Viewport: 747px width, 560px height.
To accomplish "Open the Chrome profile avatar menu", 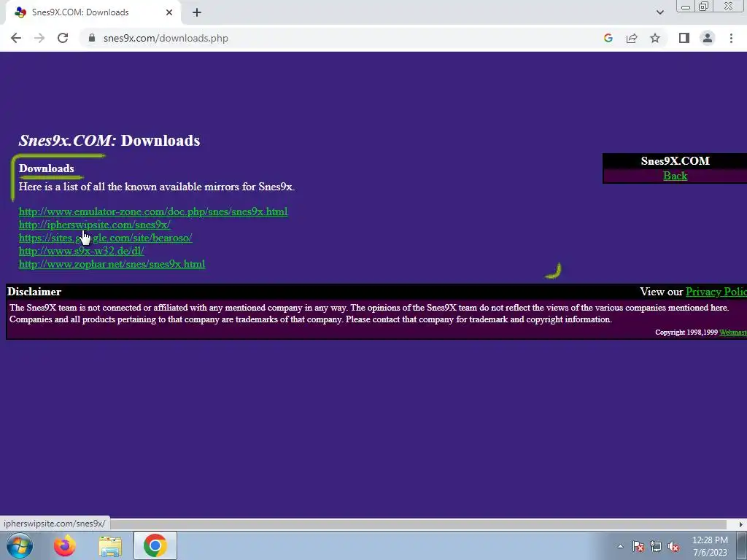I will click(x=708, y=38).
